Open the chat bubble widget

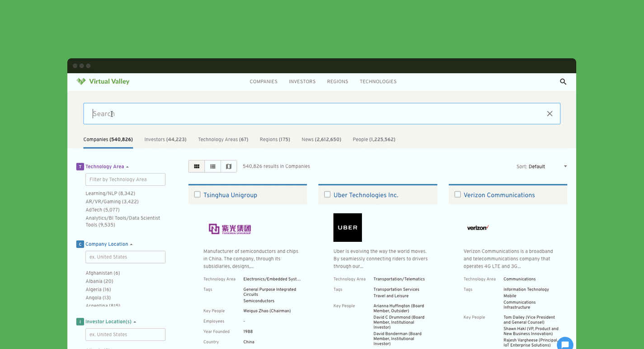[565, 344]
